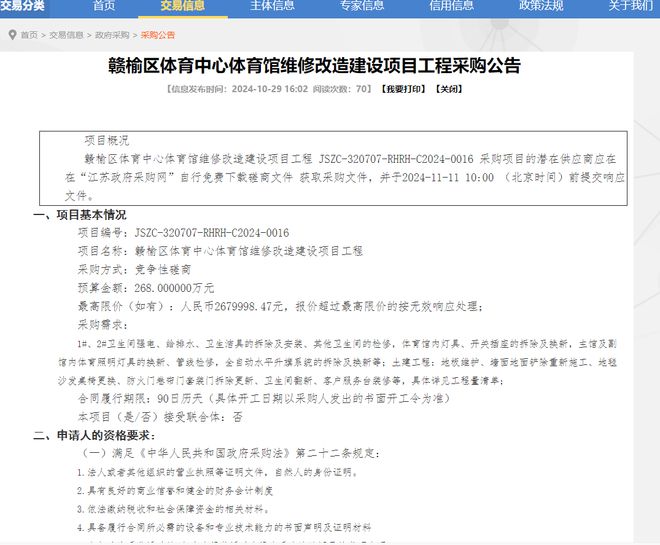Click the 【关闭】 close link
This screenshot has width=660, height=545.
pyautogui.click(x=449, y=89)
